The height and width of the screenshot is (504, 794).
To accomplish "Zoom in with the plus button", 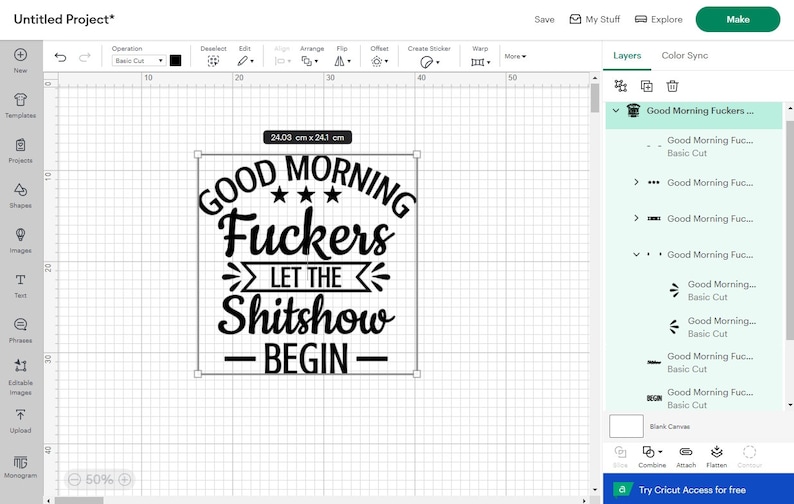I will [125, 479].
